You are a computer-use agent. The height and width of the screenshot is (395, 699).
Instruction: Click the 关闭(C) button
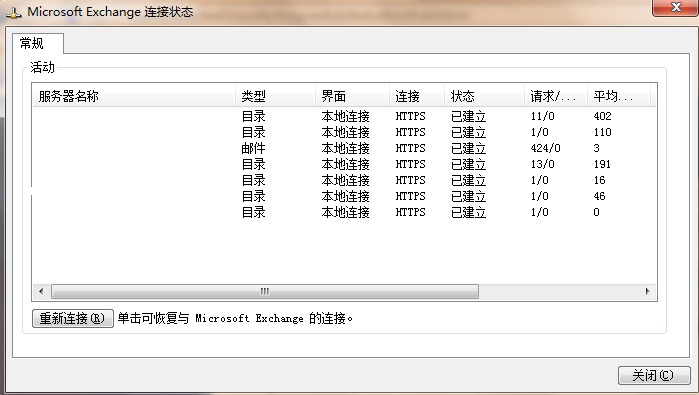(654, 375)
